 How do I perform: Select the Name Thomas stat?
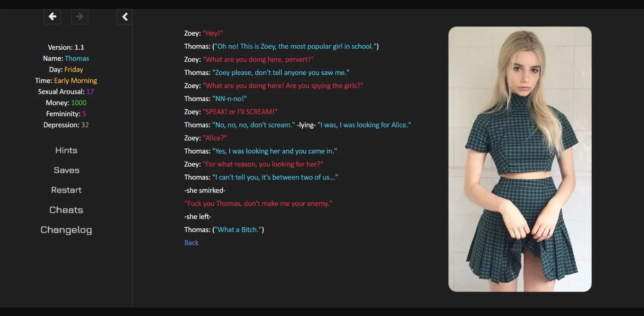point(66,58)
